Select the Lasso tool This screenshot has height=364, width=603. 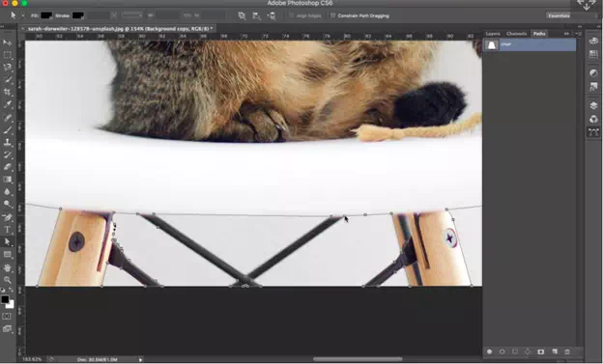(8, 67)
